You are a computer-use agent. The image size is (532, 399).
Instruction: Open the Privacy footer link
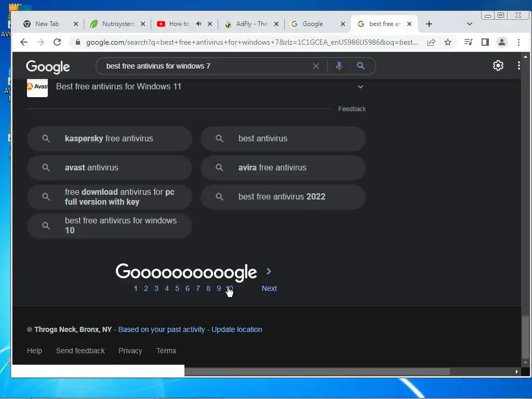coord(130,351)
